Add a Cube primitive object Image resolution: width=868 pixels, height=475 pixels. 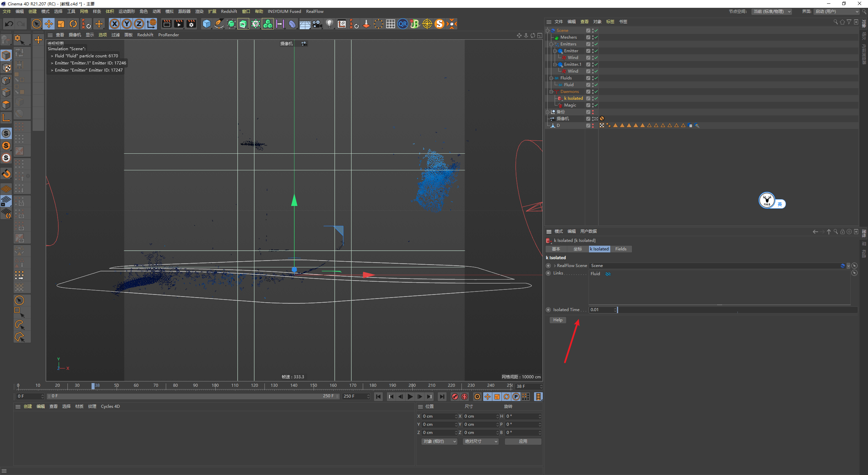(206, 24)
